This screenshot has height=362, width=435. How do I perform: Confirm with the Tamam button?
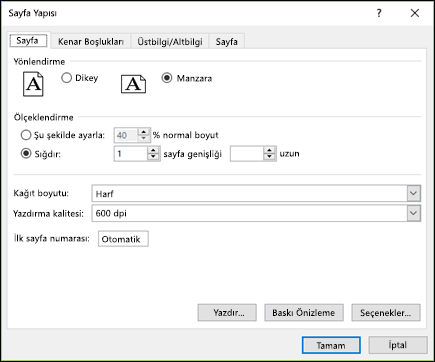click(331, 345)
